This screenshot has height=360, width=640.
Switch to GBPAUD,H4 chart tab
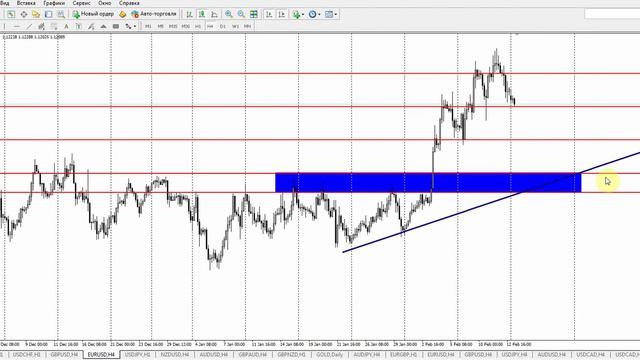(x=253, y=355)
